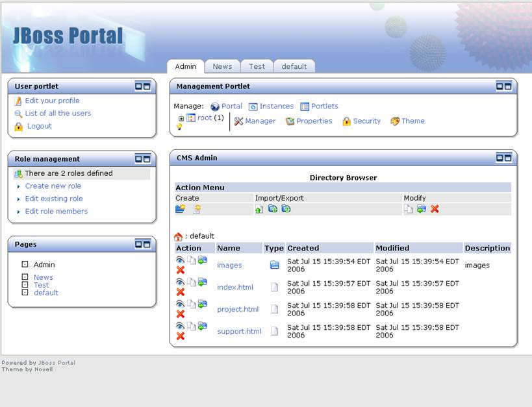Viewport: 532px width, 407px height.
Task: Click the tree box beside default in Pages
Action: point(25,292)
